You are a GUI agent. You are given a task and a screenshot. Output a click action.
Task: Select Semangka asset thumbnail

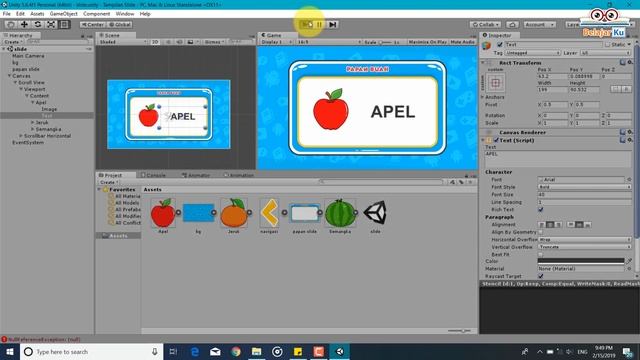pos(340,213)
